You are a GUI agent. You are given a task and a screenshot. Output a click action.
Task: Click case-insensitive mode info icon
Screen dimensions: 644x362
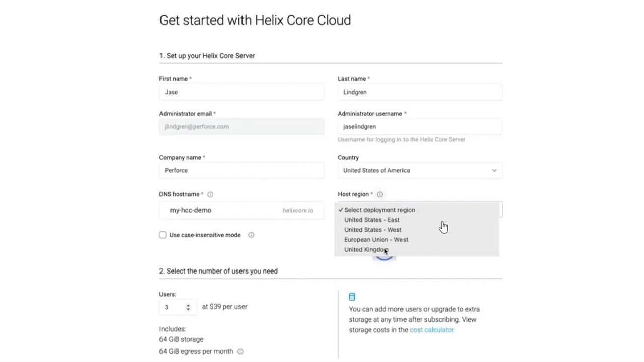(251, 235)
